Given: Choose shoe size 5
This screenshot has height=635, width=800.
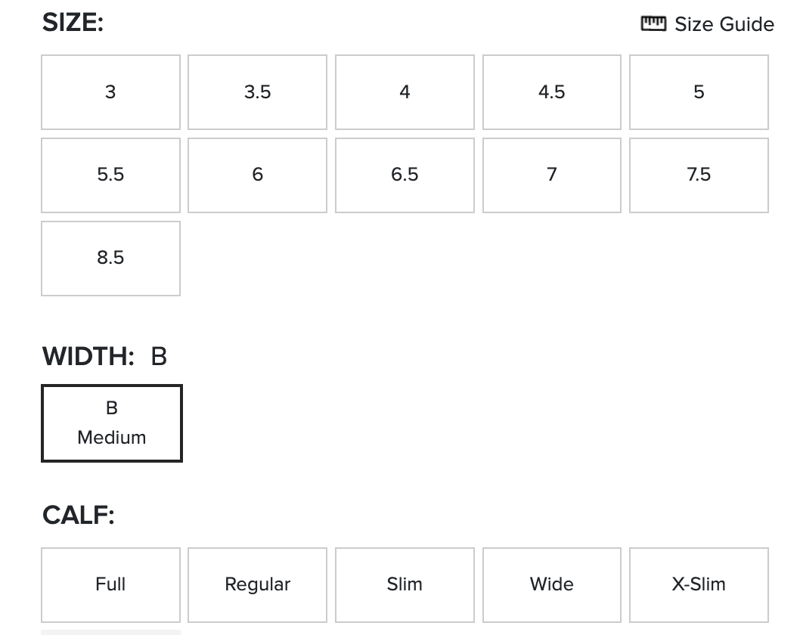Looking at the screenshot, I should (698, 92).
